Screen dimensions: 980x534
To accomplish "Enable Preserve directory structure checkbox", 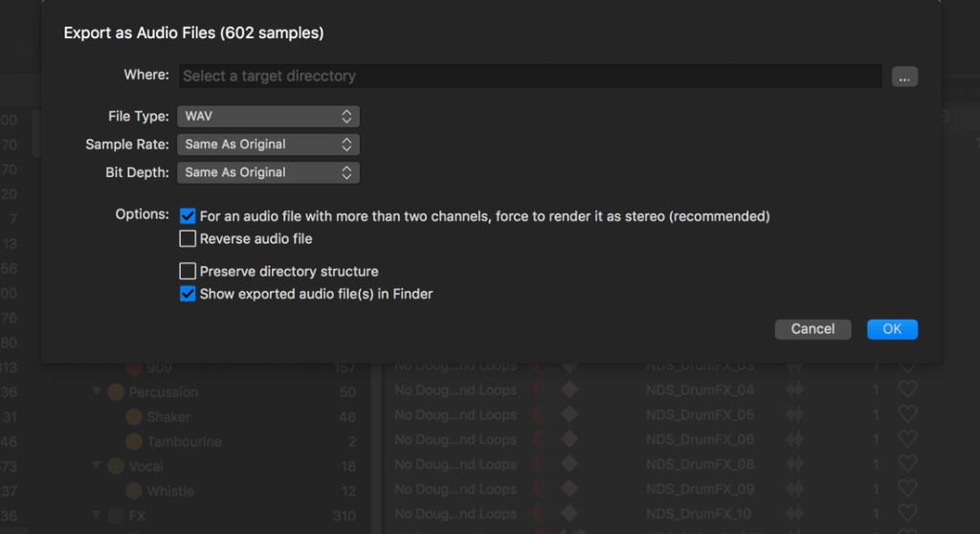I will point(188,272).
